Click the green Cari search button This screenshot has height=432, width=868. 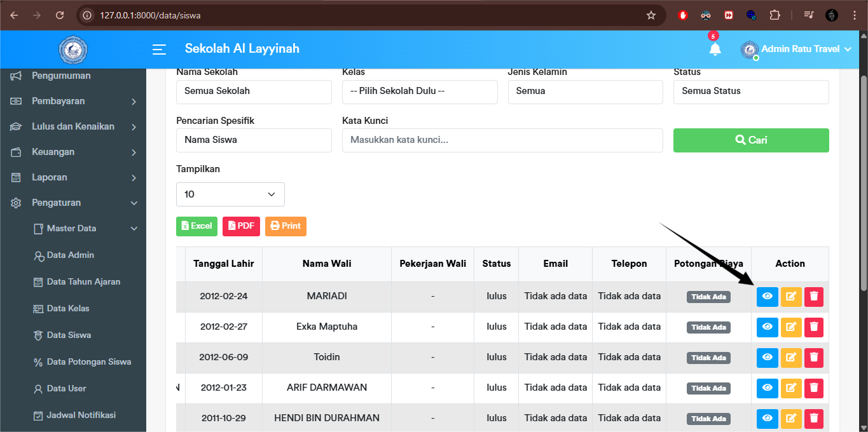tap(750, 140)
